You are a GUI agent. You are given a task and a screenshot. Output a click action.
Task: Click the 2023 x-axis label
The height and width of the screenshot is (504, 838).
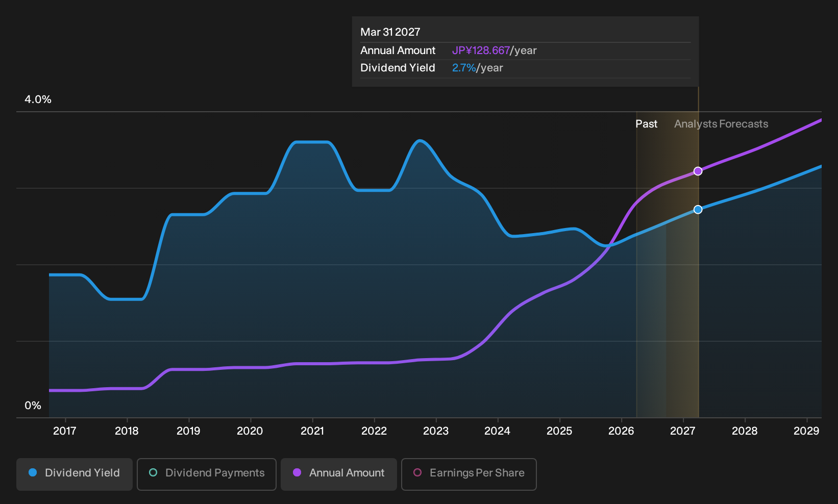[436, 431]
